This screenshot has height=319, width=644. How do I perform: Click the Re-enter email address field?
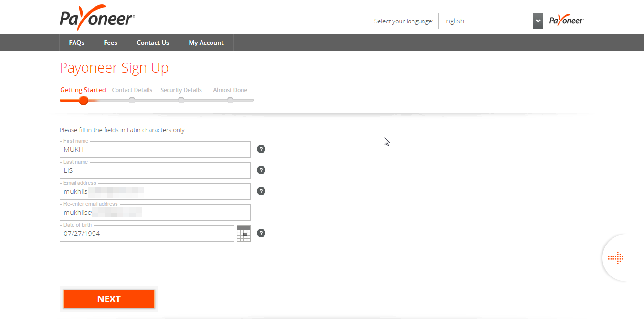pos(155,213)
